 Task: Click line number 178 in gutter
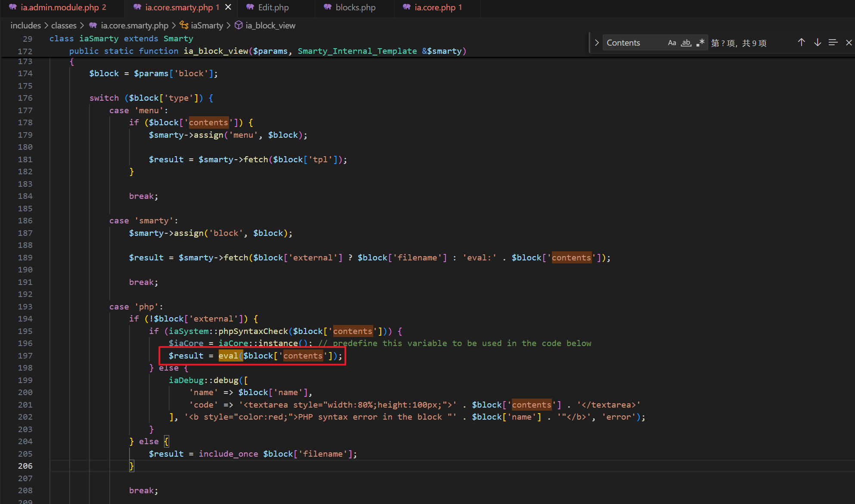[25, 123]
